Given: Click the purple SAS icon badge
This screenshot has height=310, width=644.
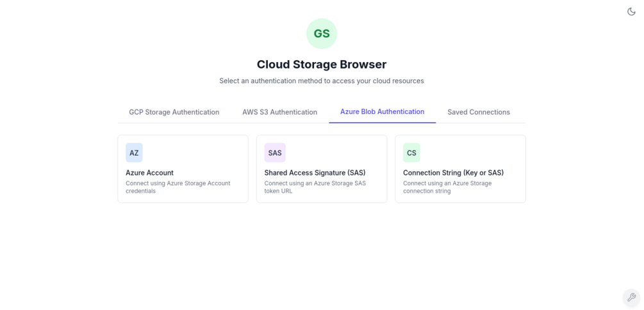Looking at the screenshot, I should click(275, 152).
